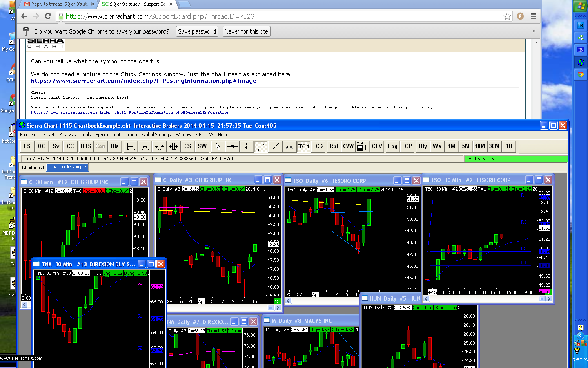Image resolution: width=588 pixels, height=368 pixels.
Task: Click the OC toolbar button
Action: click(x=42, y=146)
